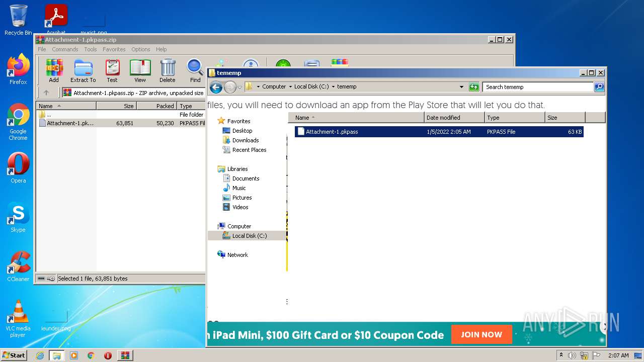Select Attachment-1.pk... row in WinRAR list

tap(121, 123)
